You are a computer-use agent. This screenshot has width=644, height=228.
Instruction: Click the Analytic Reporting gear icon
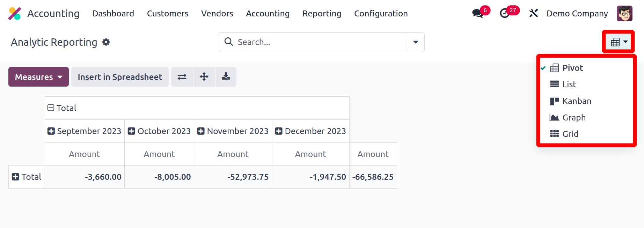point(106,42)
